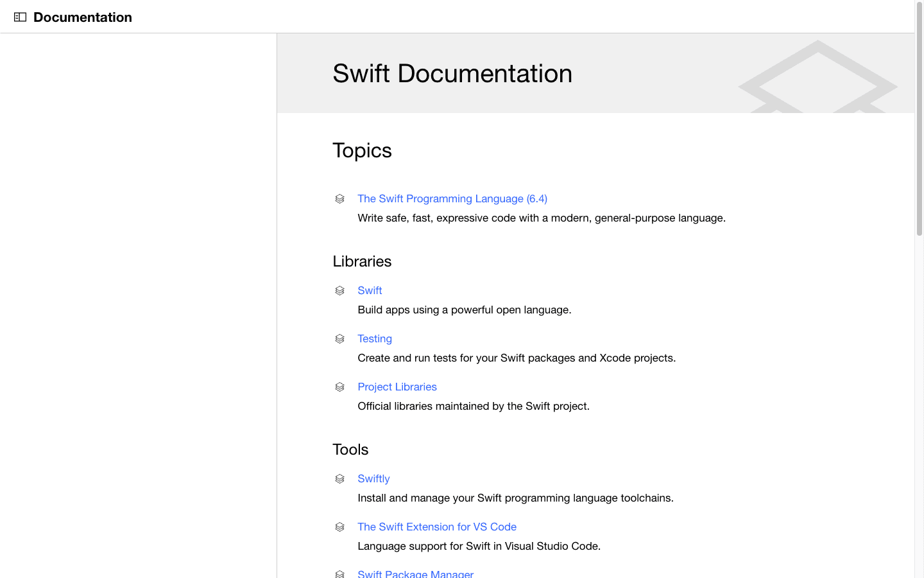Click the stack icon beside Swift Programming Language
Viewport: 924px width, 578px height.
(340, 199)
